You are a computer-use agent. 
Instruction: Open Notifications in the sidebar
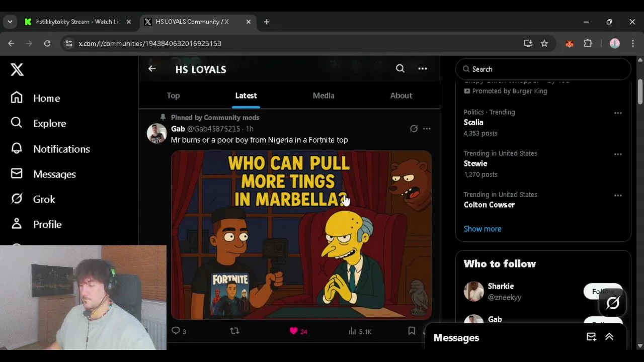pos(50,149)
